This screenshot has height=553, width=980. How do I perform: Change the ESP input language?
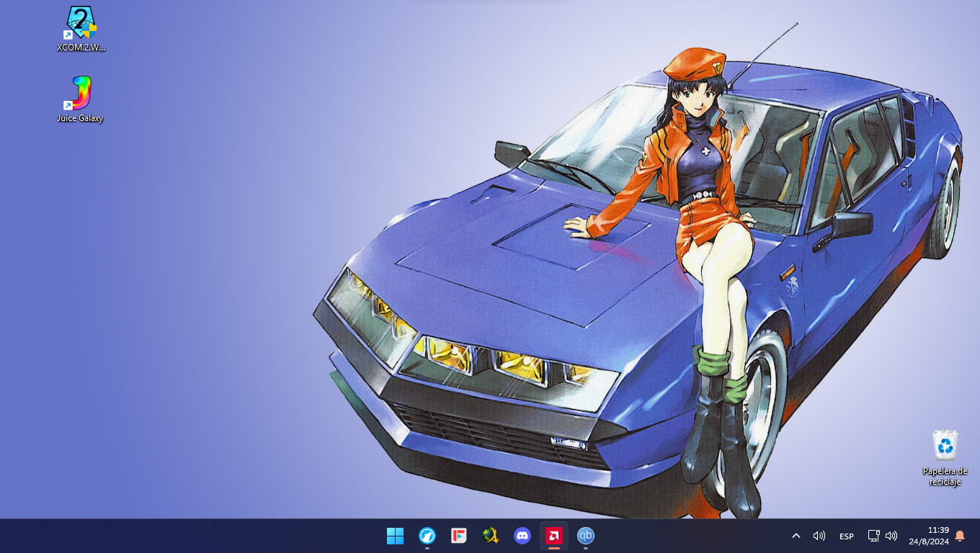click(847, 536)
